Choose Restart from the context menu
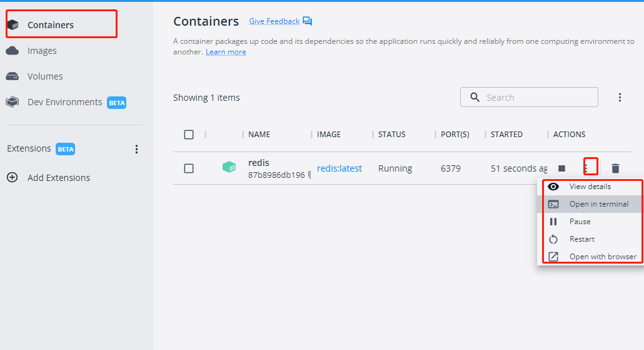The height and width of the screenshot is (350, 644). [590, 239]
